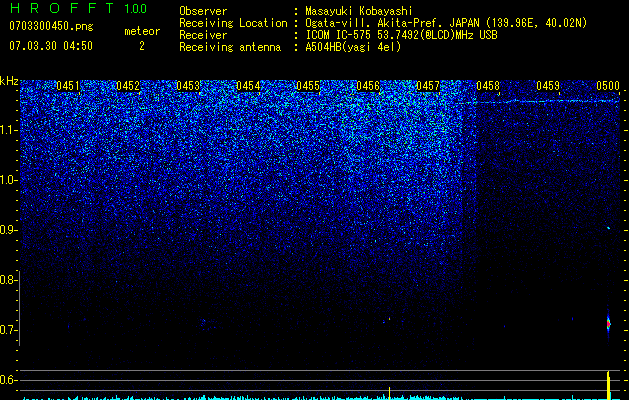This screenshot has width=629, height=400.
Task: Click time marker 0454
Action: coord(248,86)
